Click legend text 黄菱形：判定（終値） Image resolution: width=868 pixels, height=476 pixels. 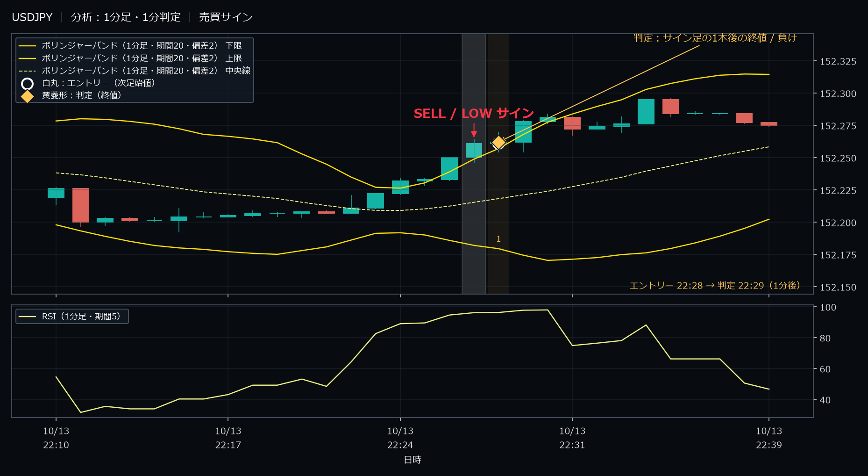82,95
